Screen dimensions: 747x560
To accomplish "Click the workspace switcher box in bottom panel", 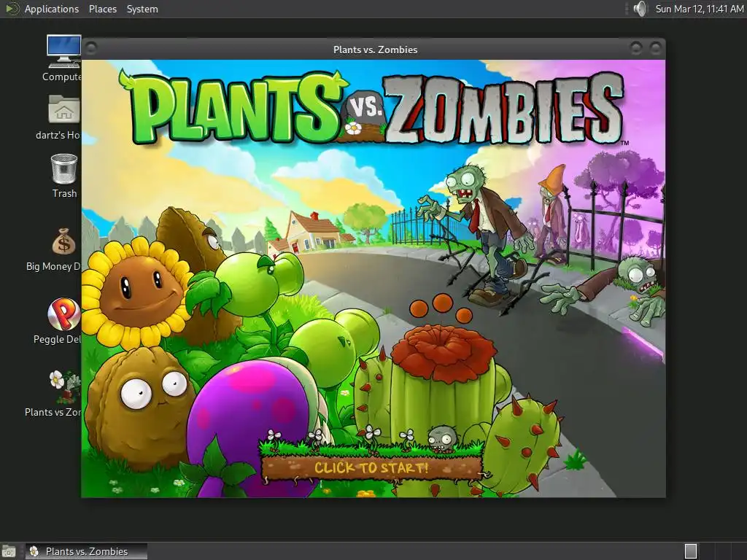I will [691, 551].
